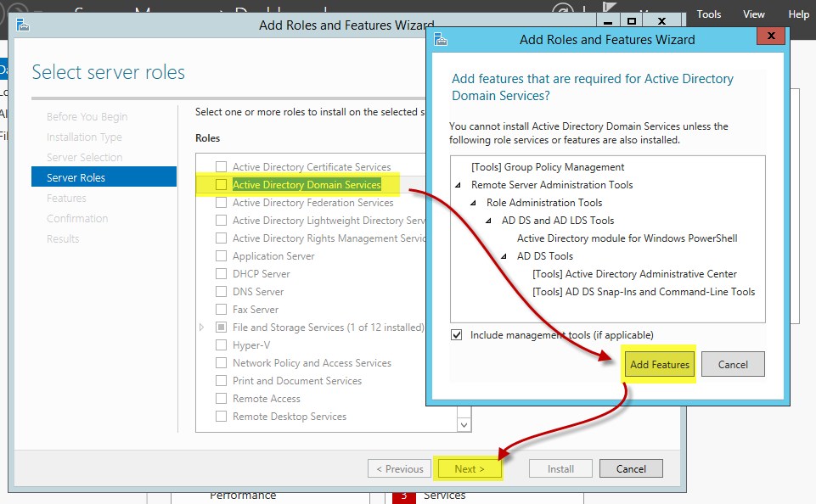816x504 pixels.
Task: Click main wizard title bar icon
Action: [22, 25]
